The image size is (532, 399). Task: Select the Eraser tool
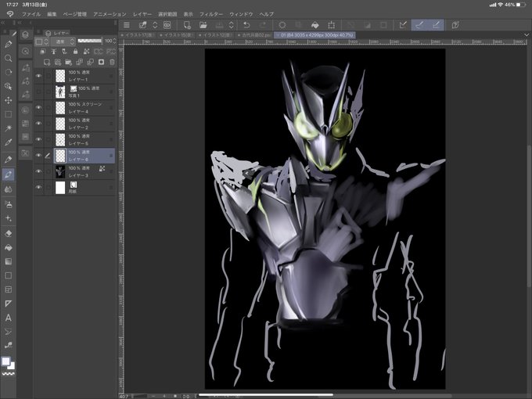[8, 233]
